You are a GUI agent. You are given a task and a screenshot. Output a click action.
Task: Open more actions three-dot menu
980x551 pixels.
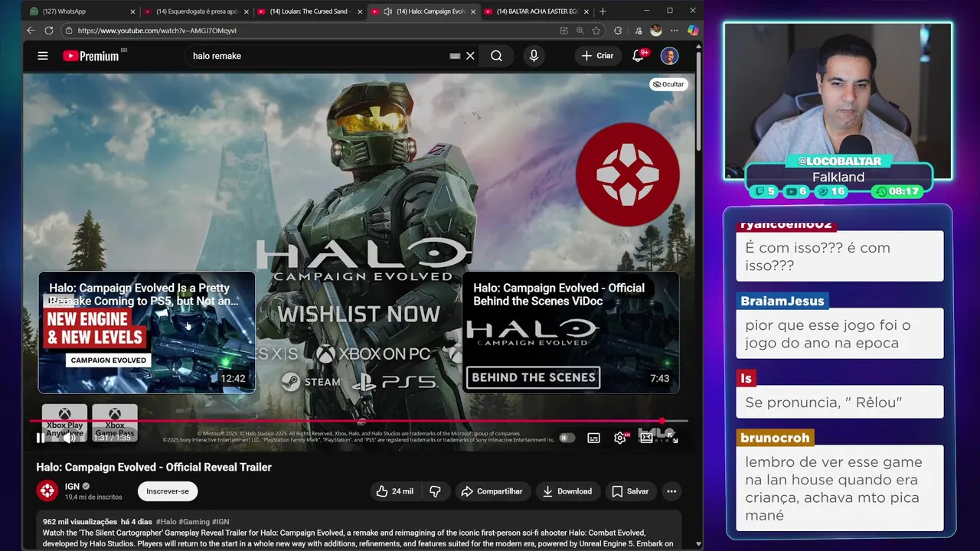671,491
